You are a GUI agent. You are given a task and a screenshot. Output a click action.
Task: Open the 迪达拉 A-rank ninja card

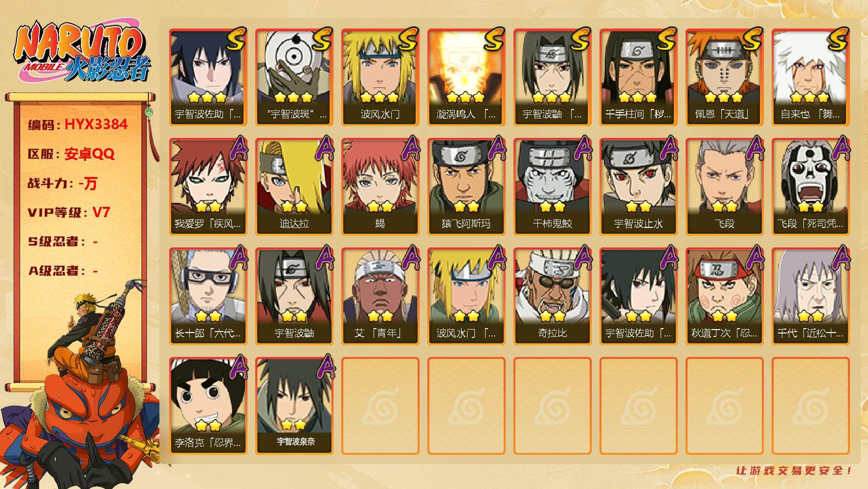click(x=294, y=187)
